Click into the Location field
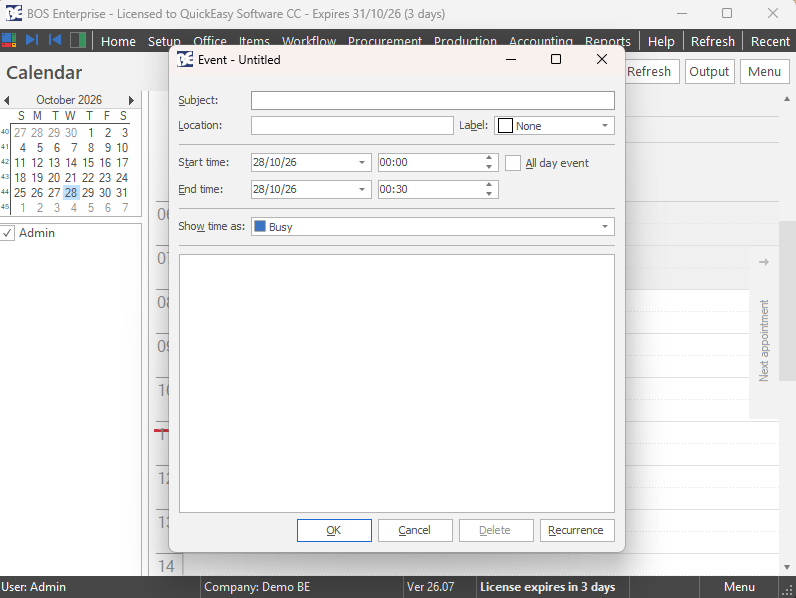The height and width of the screenshot is (598, 796). [x=352, y=125]
